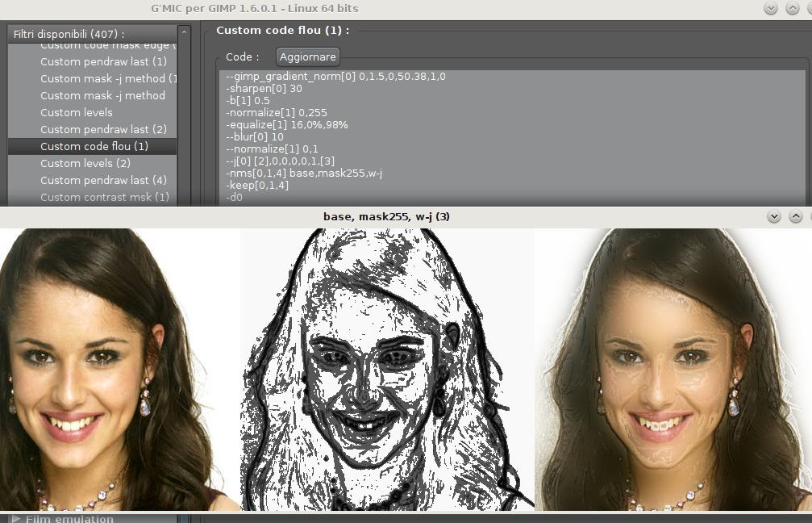Click the code line '-keep[0,1,4]'
Screen dimensions: 812x523
[257, 185]
